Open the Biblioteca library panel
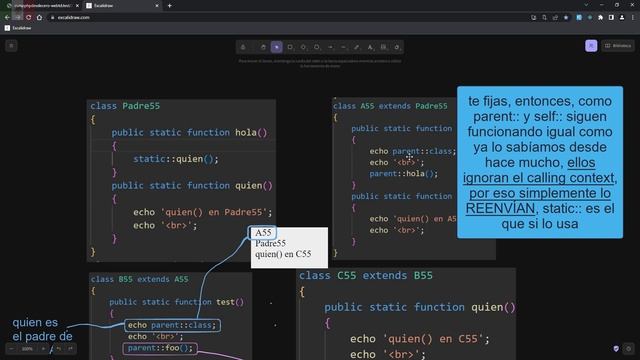Viewport: 640px width, 360px height. [618, 46]
